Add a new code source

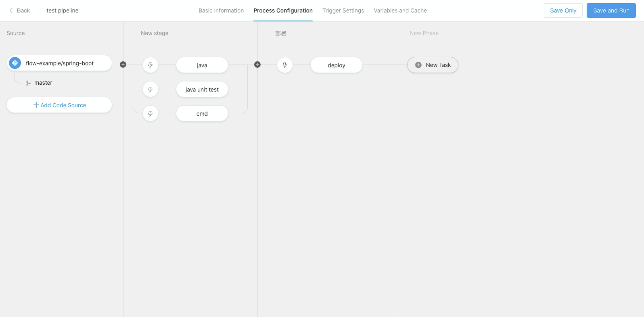pyautogui.click(x=59, y=105)
